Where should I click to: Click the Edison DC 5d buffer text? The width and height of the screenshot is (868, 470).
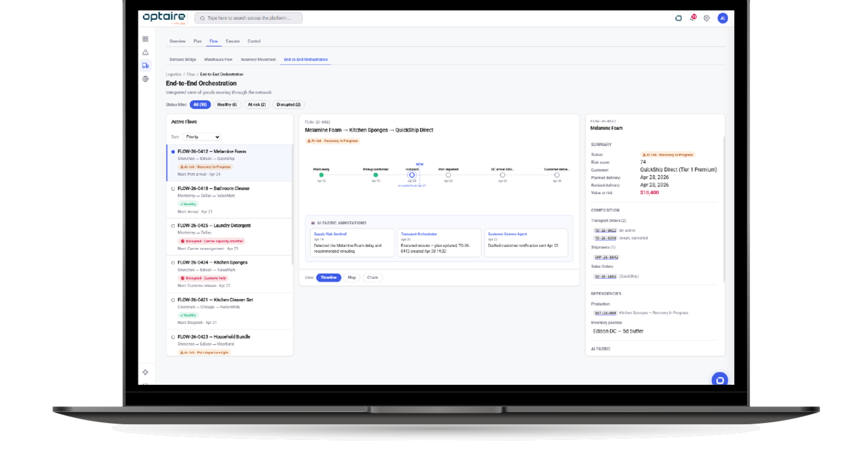coord(618,331)
